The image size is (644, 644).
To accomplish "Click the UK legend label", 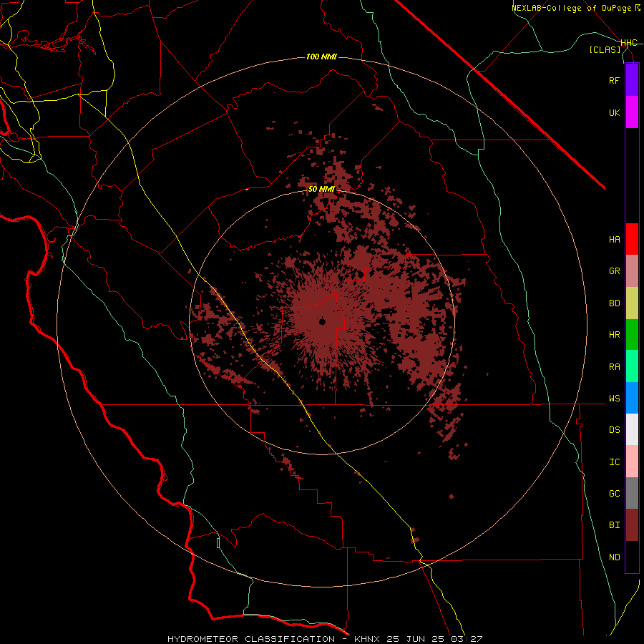I will (x=614, y=112).
